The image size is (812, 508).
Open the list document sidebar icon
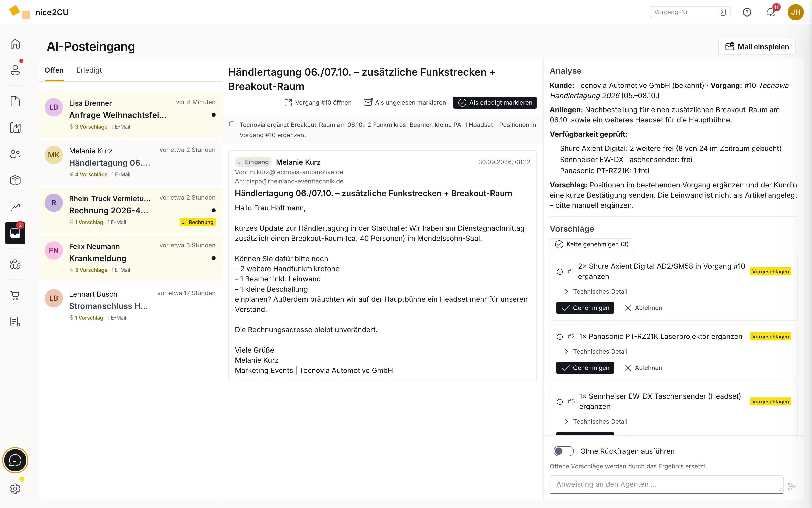(15, 322)
